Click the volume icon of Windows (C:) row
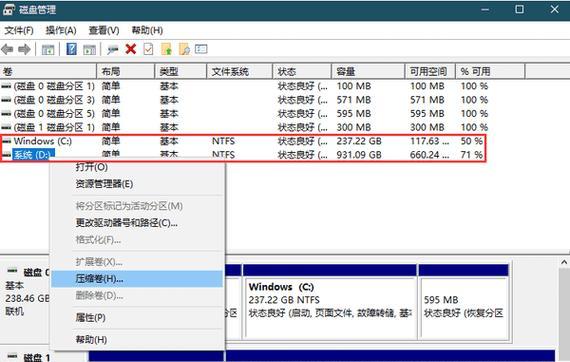Image resolution: width=570 pixels, height=362 pixels. (x=6, y=141)
